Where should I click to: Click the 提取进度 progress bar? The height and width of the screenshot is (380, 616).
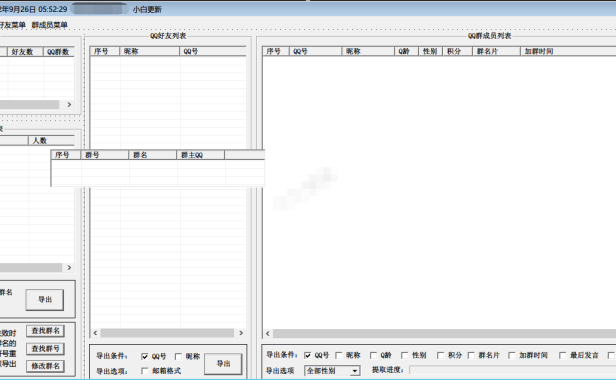(512, 370)
